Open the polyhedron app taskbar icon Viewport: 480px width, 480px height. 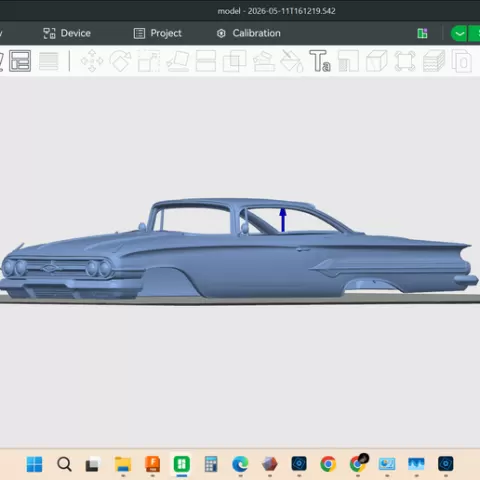point(270,464)
